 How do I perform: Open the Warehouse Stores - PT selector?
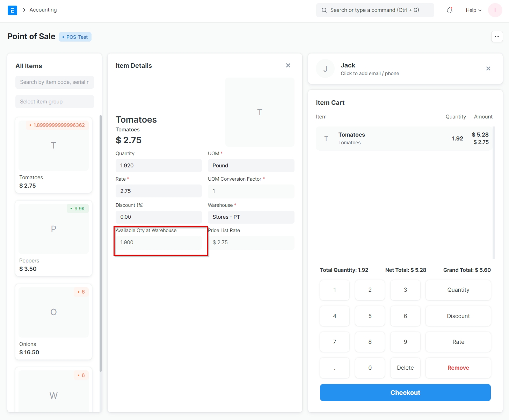[251, 217]
